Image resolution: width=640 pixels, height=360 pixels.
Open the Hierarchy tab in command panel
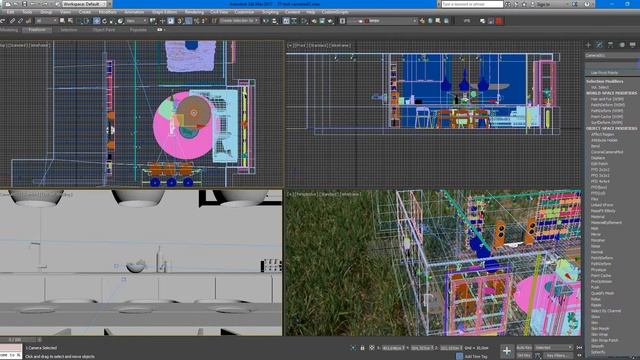(610, 44)
